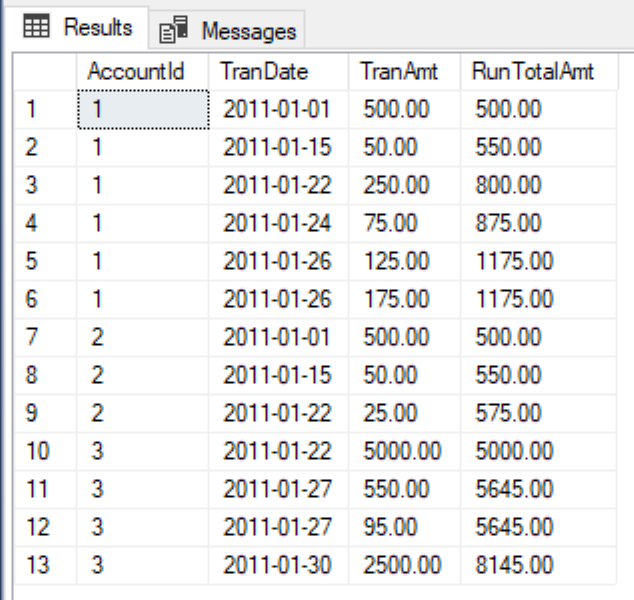
Task: Select row 7 using its row header
Action: (x=45, y=337)
